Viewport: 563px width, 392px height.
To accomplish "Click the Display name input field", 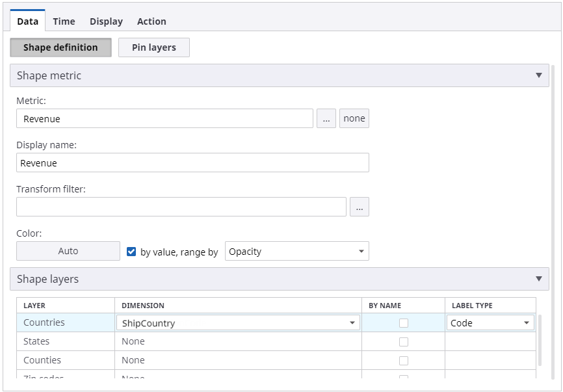I will pos(192,163).
